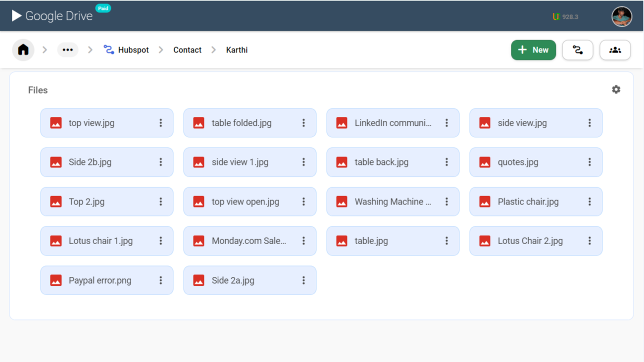This screenshot has width=644, height=362.
Task: Open more options for Paypal error.png
Action: pyautogui.click(x=161, y=280)
